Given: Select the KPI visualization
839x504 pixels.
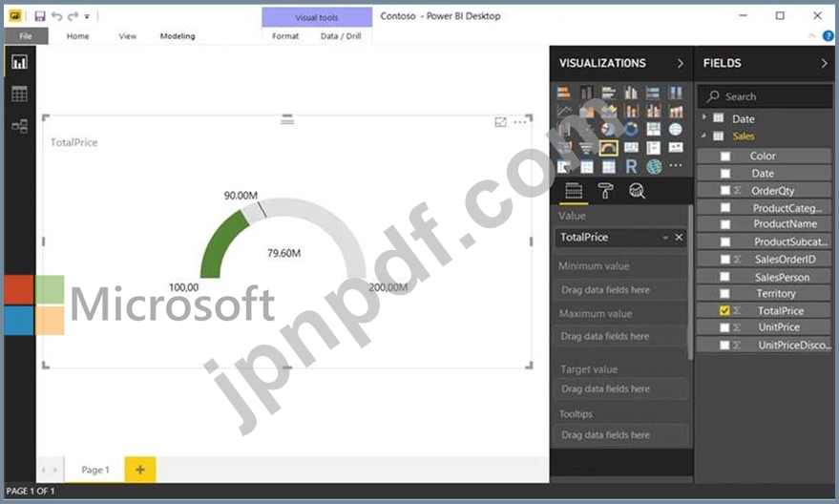Looking at the screenshot, I should click(675, 148).
